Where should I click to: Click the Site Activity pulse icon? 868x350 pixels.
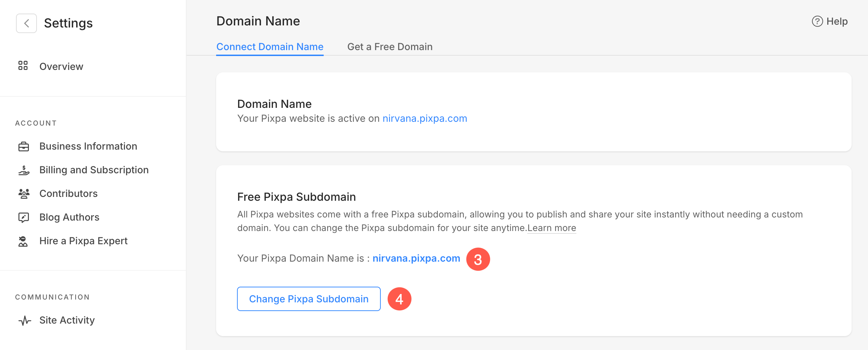click(x=24, y=320)
